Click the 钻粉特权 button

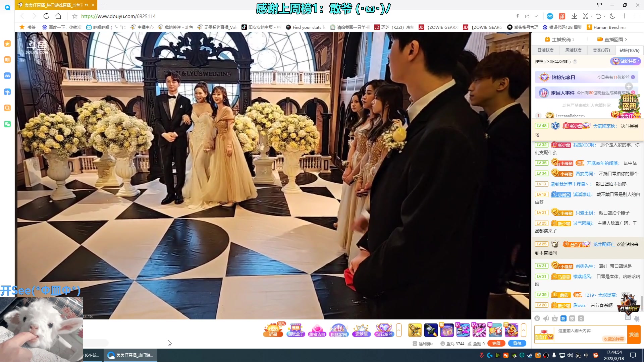(625, 61)
